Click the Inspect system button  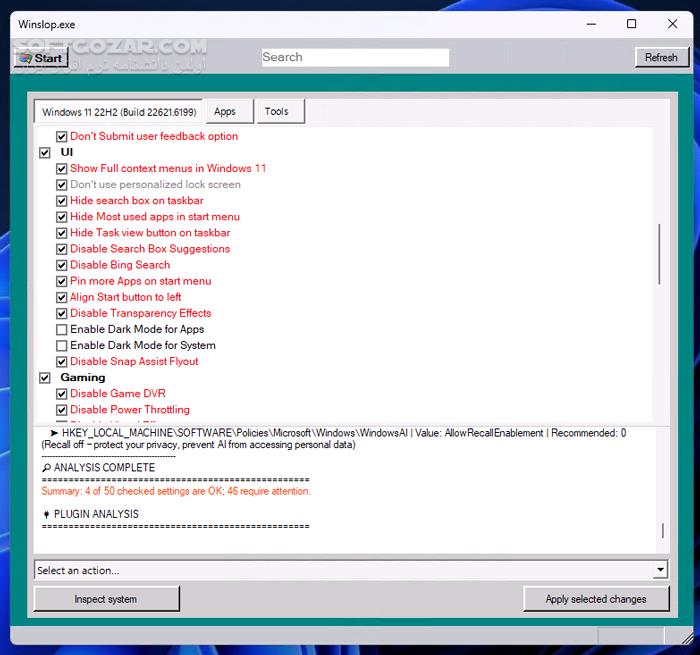tap(106, 599)
